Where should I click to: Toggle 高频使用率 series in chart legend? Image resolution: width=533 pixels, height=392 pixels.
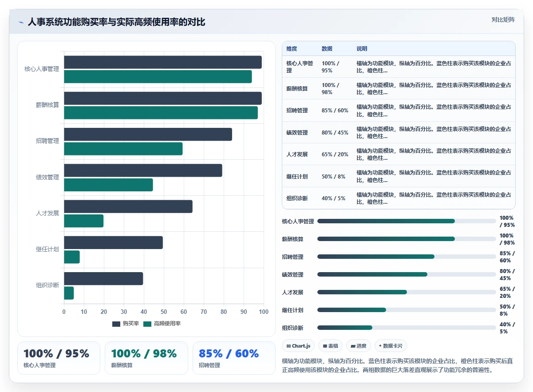[x=162, y=324]
